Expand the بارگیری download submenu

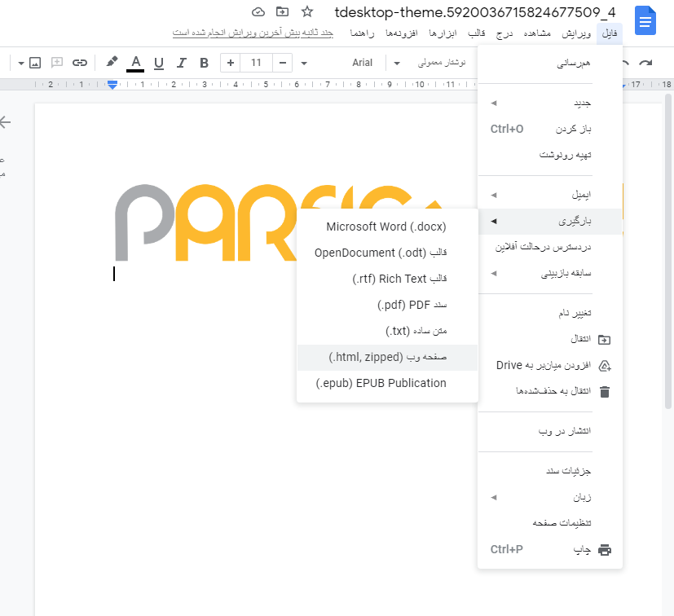tap(550, 222)
